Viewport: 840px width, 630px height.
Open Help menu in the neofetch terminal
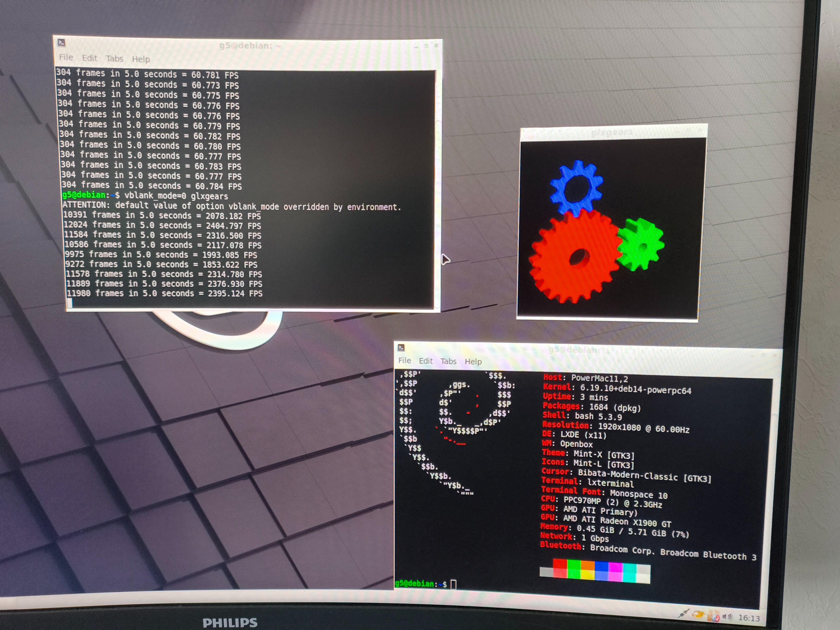coord(473,362)
